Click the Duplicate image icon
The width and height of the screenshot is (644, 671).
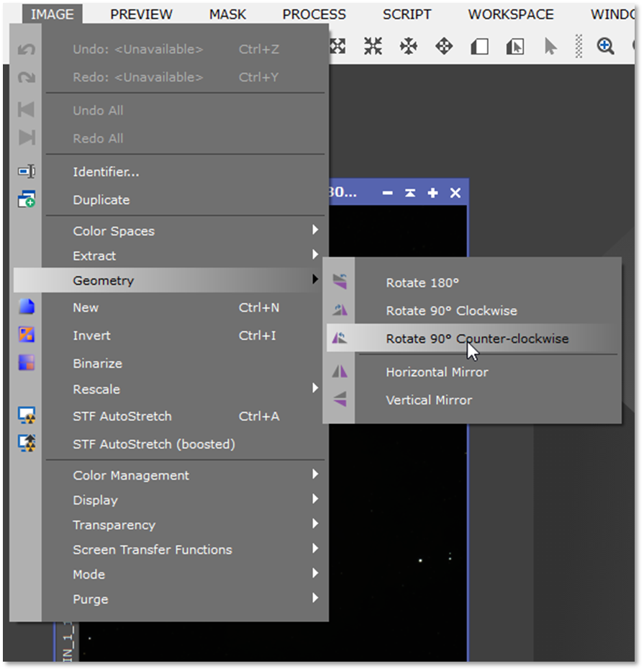point(27,199)
